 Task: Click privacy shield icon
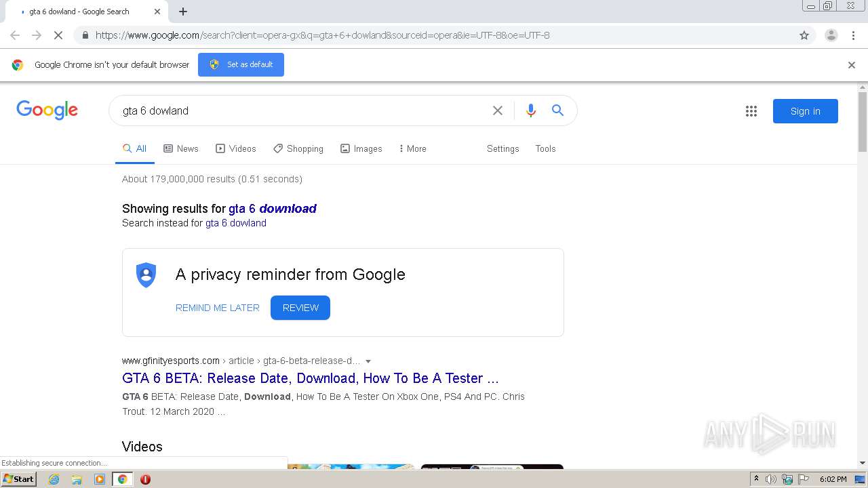(146, 274)
